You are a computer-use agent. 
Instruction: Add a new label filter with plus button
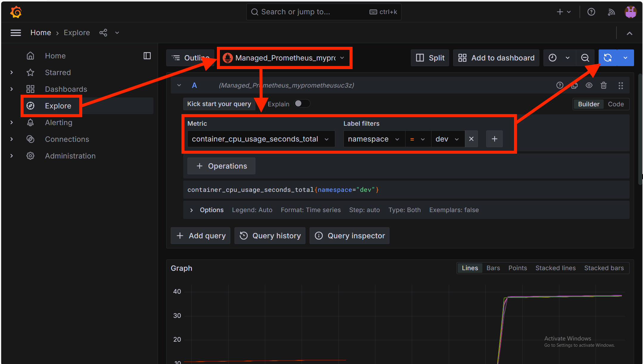click(x=494, y=139)
